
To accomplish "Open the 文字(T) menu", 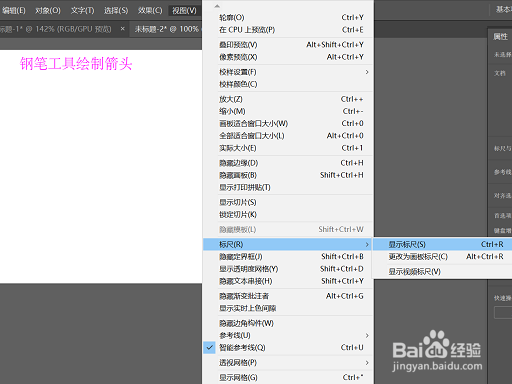I will point(82,10).
